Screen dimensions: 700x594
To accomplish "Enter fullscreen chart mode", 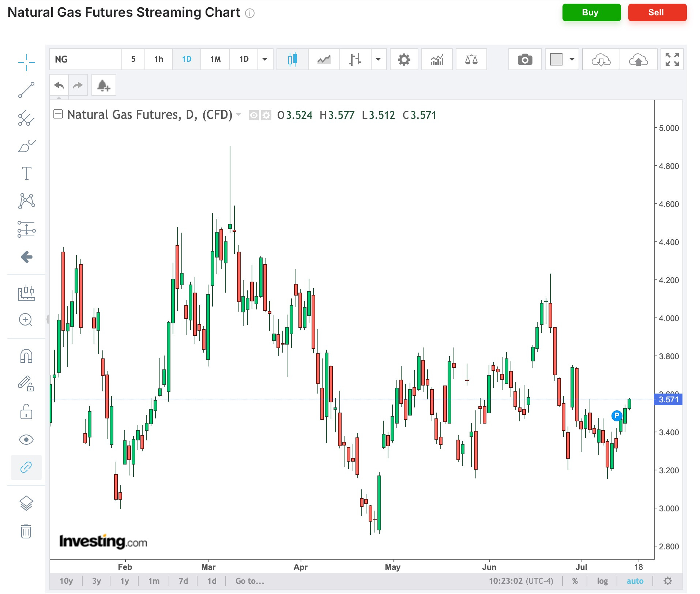I will 672,59.
